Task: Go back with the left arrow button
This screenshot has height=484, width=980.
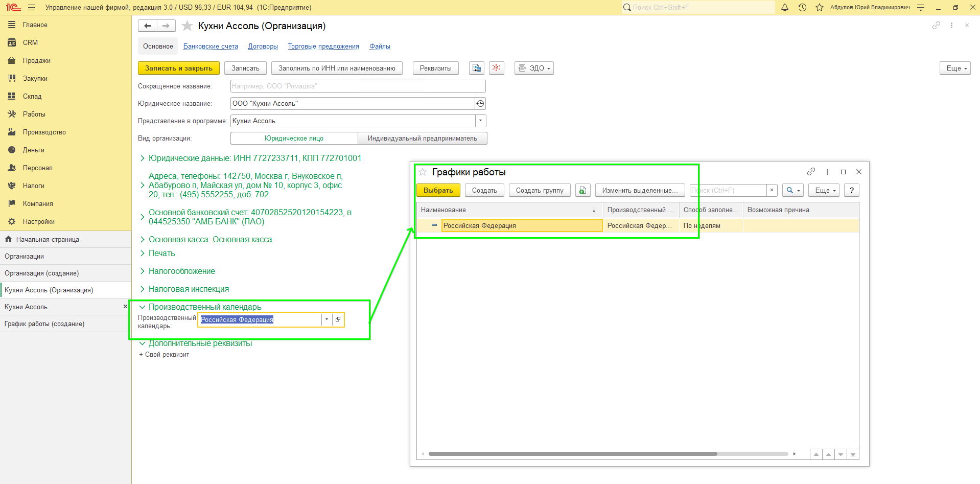Action: 148,26
